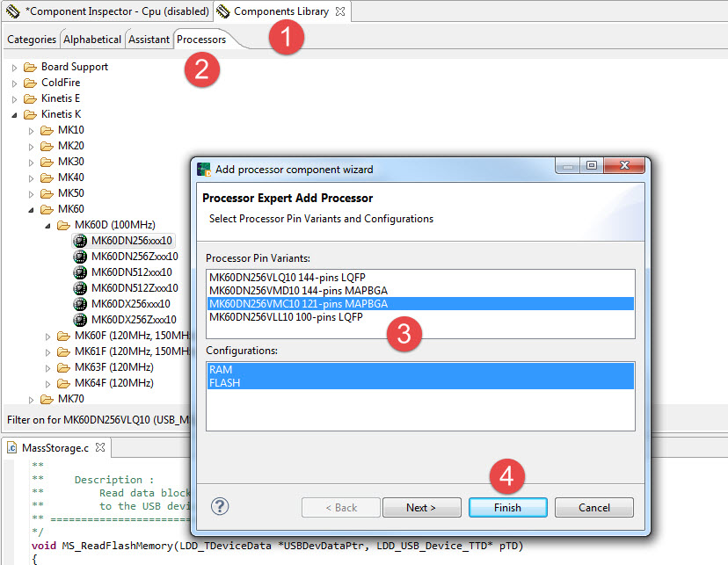Expand the MK63F (120MHz) tree node

pos(47,368)
